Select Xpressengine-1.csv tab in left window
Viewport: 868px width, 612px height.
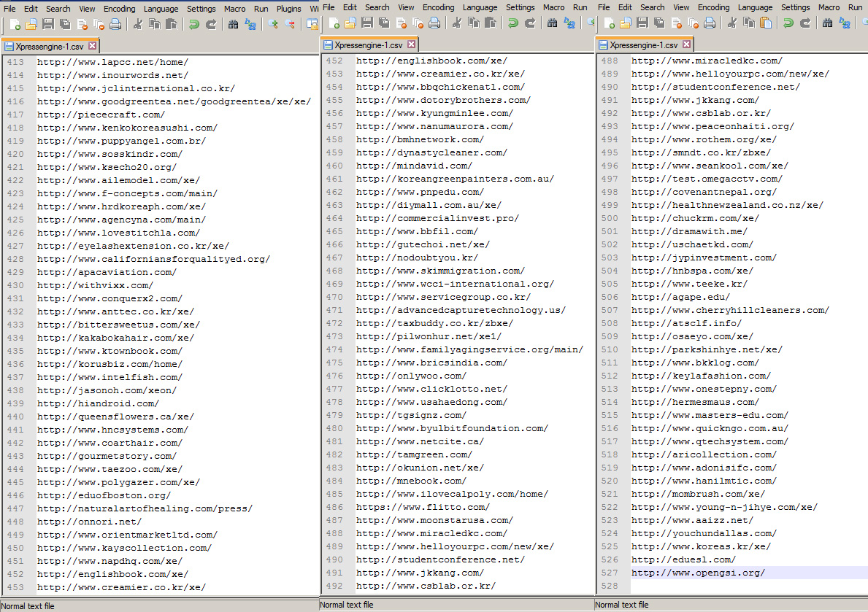[x=50, y=47]
